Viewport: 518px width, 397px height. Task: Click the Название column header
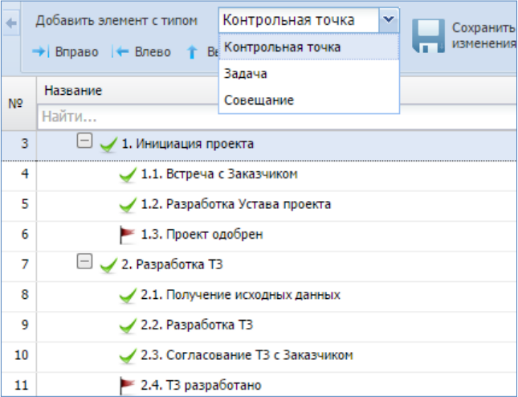(x=73, y=90)
